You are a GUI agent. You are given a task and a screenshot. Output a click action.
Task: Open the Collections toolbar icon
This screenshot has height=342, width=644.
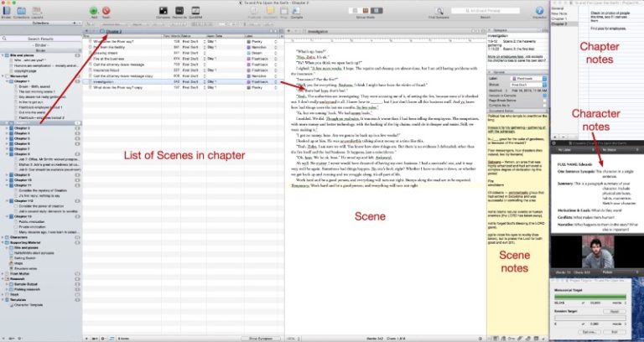point(21,11)
